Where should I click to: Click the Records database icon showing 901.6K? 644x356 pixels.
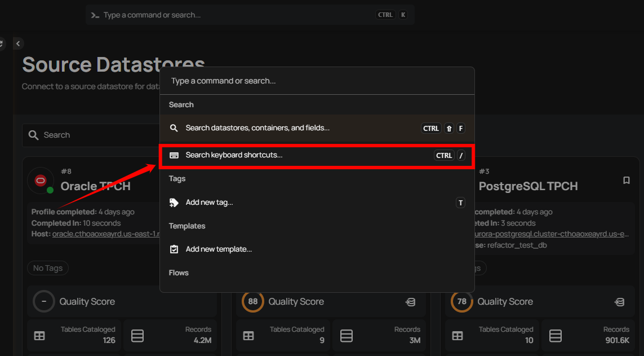click(x=555, y=335)
